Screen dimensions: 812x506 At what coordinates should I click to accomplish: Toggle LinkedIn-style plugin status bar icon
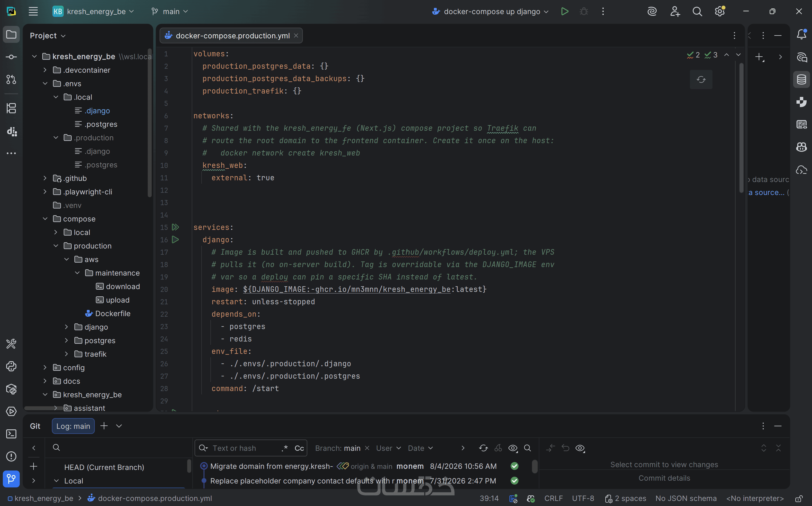click(x=513, y=499)
